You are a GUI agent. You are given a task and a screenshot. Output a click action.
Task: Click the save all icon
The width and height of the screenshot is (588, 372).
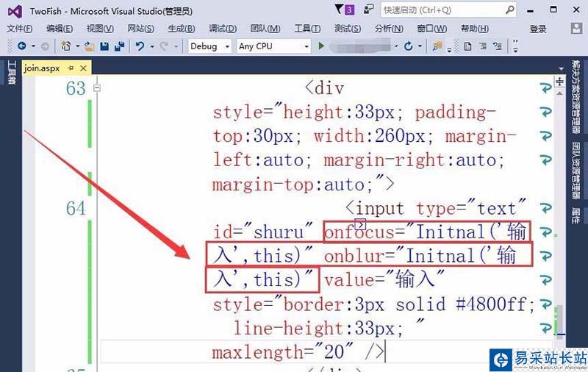coord(119,46)
